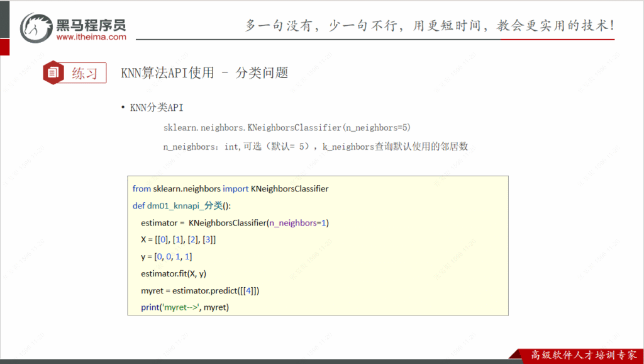
Task: Click the black horse logo icon
Action: [x=36, y=28]
